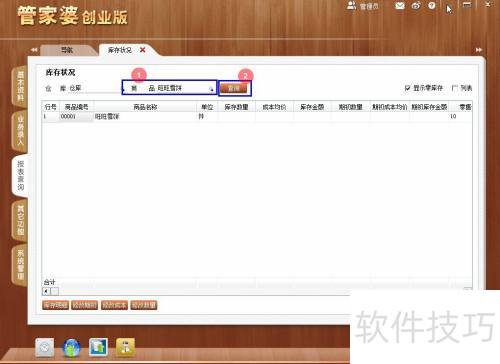Toggle the 显示零库存 checkbox
Screen dimensions: 500x364
point(407,88)
